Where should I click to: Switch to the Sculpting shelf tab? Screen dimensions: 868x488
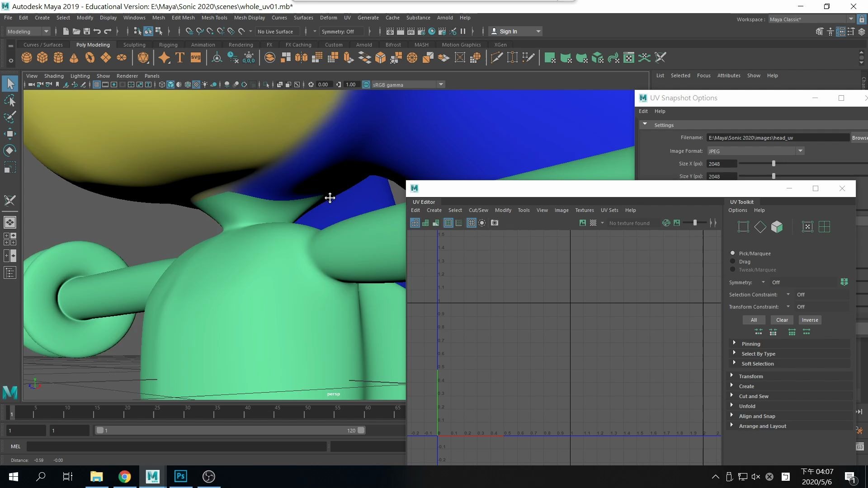pos(134,45)
